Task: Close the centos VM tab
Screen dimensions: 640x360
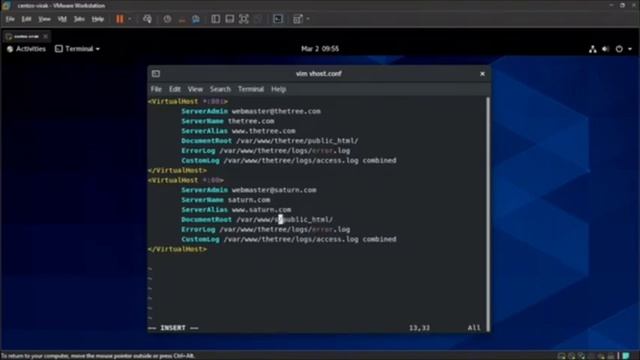Action: click(x=45, y=36)
